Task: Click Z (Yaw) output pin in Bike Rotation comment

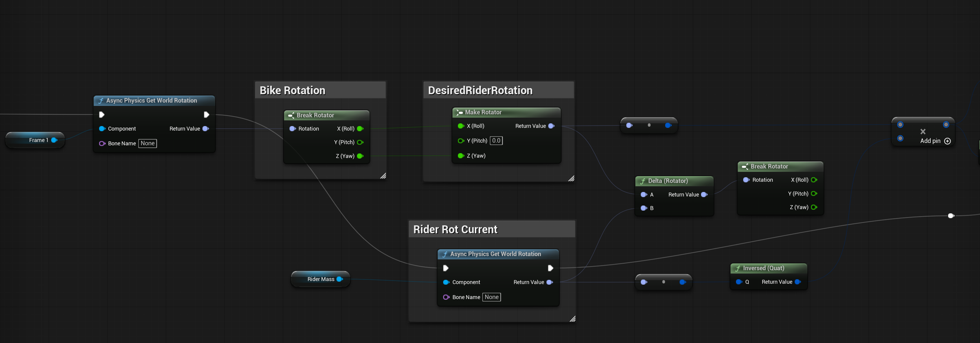Action: (x=360, y=156)
